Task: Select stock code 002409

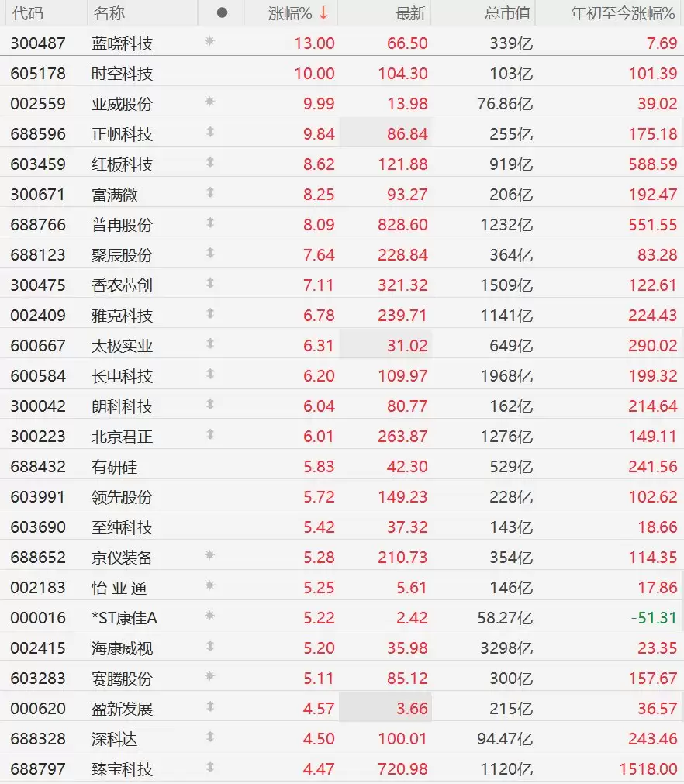Action: 38,316
